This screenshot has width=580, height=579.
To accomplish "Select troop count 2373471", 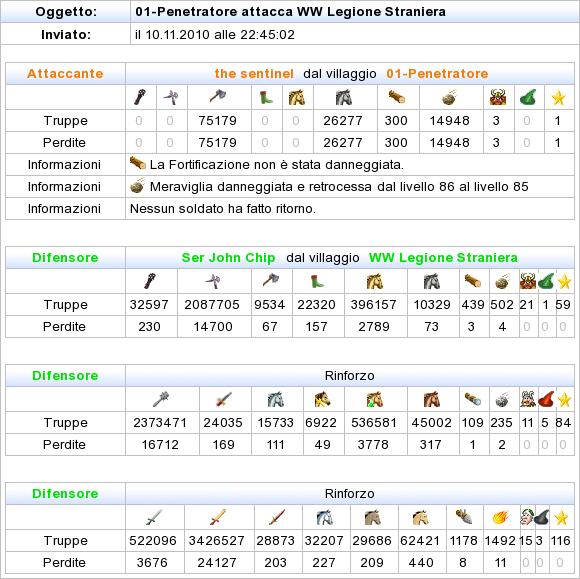I will pyautogui.click(x=160, y=423).
